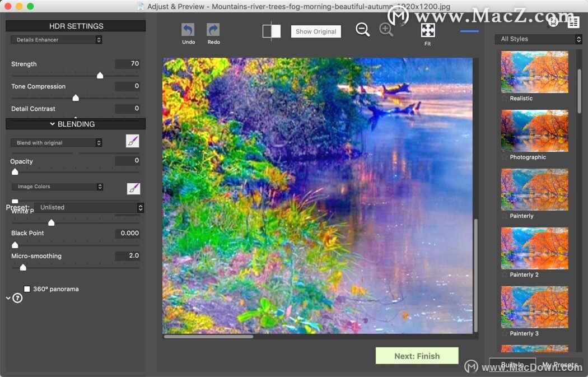Open the Preset Unlisted dropdown
The height and width of the screenshot is (377, 588).
click(89, 207)
